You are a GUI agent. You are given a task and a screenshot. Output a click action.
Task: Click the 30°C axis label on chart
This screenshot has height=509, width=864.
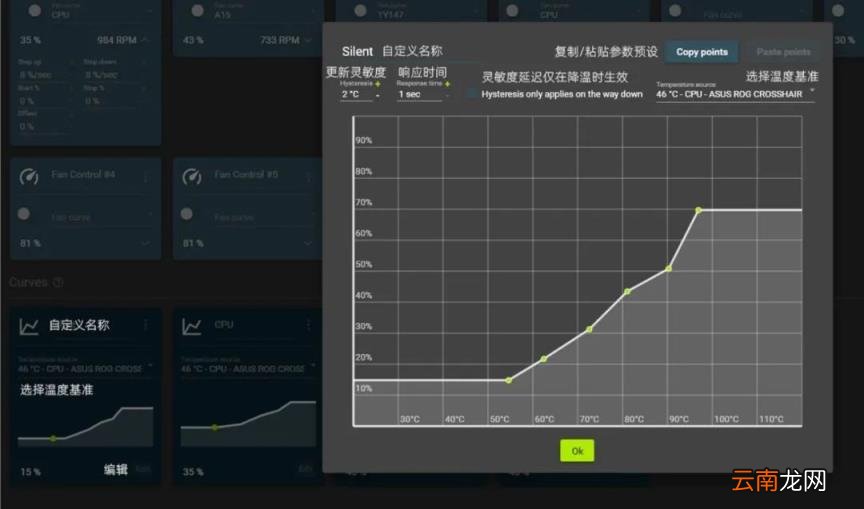(x=409, y=419)
